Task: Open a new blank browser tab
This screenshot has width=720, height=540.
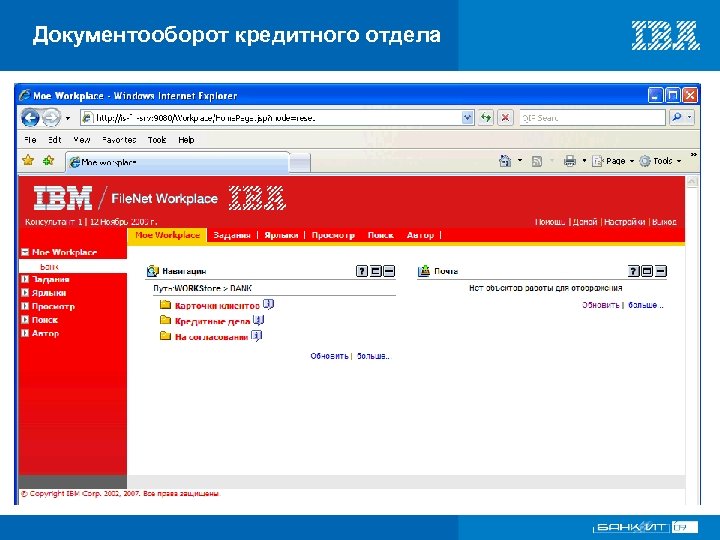Action: click(x=300, y=163)
